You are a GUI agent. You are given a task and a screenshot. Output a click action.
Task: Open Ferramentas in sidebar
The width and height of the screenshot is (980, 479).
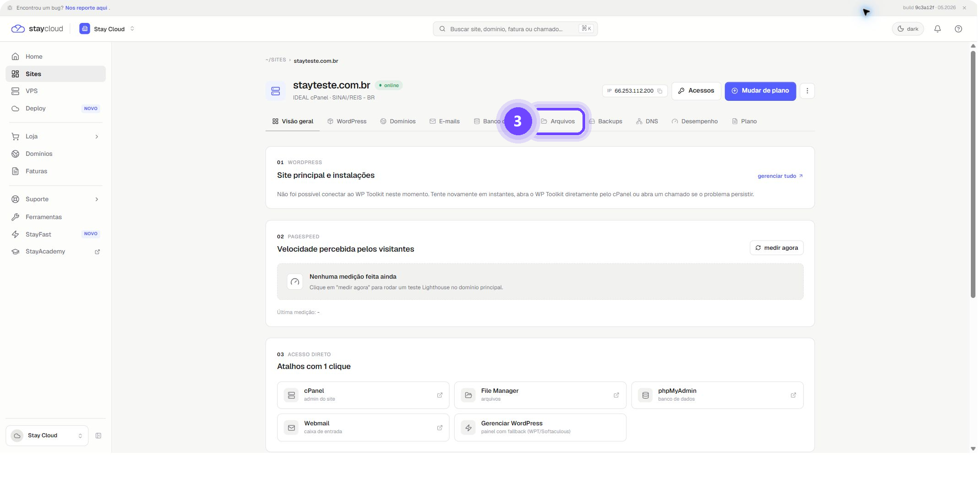[55, 217]
